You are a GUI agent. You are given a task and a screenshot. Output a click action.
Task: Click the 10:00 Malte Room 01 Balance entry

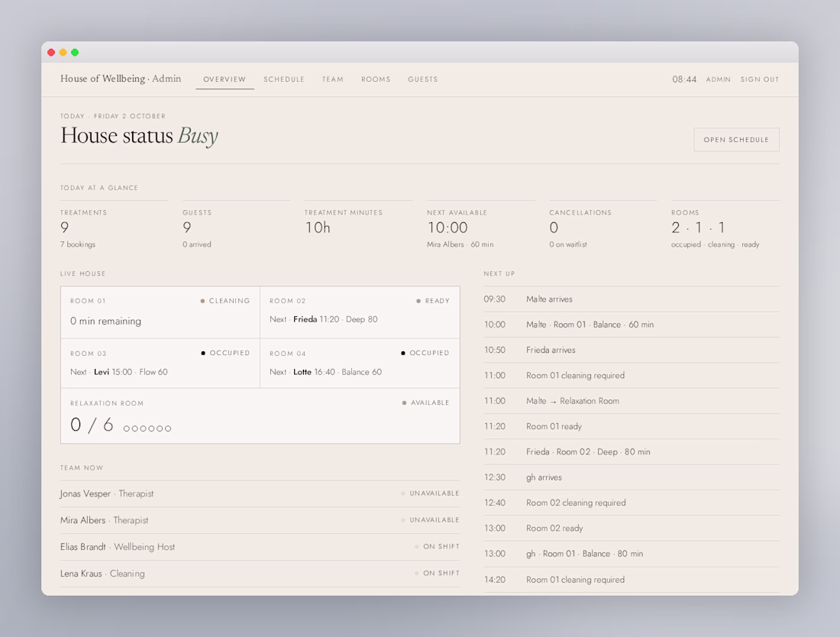click(x=632, y=325)
